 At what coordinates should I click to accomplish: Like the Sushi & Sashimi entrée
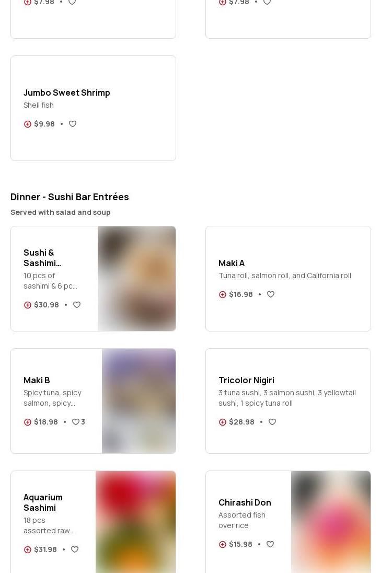click(77, 305)
